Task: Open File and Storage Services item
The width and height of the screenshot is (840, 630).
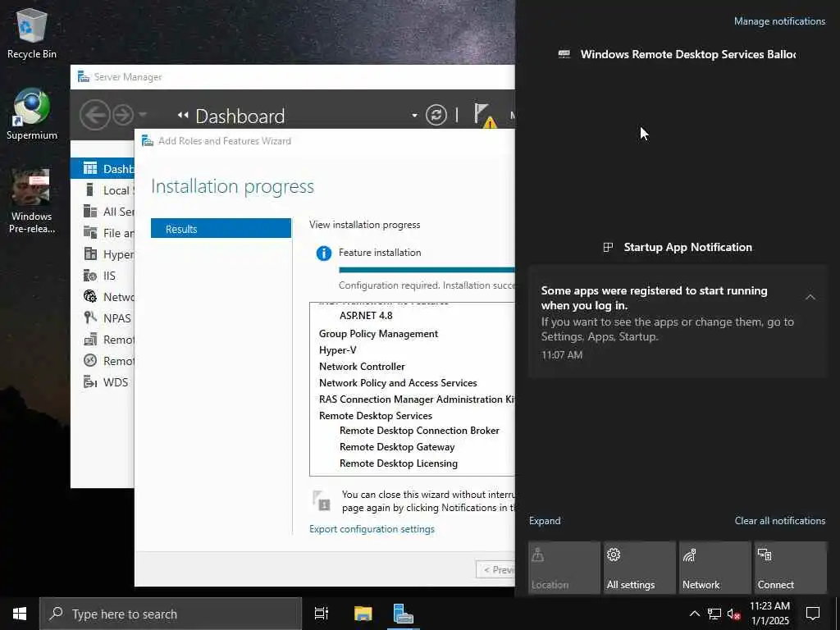Action: coord(103,233)
